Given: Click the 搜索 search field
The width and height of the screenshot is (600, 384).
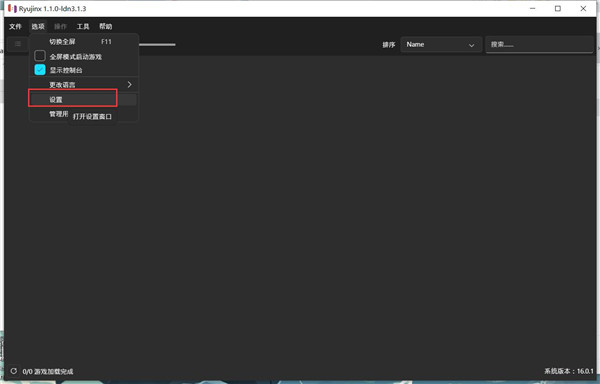Looking at the screenshot, I should click(x=539, y=44).
